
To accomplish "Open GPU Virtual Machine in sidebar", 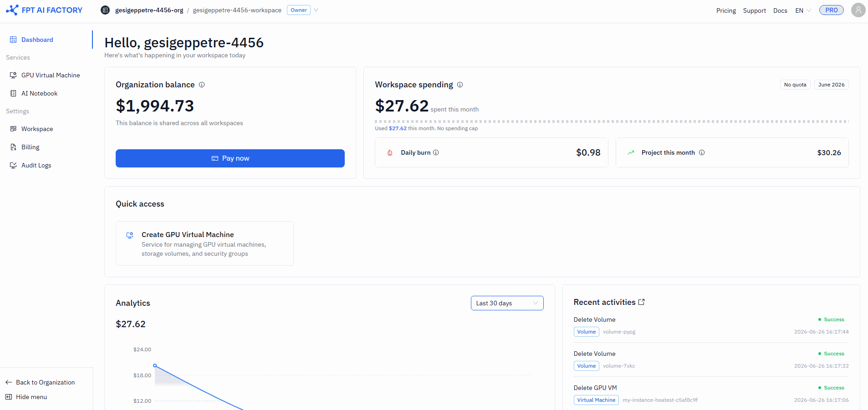I will [x=46, y=75].
